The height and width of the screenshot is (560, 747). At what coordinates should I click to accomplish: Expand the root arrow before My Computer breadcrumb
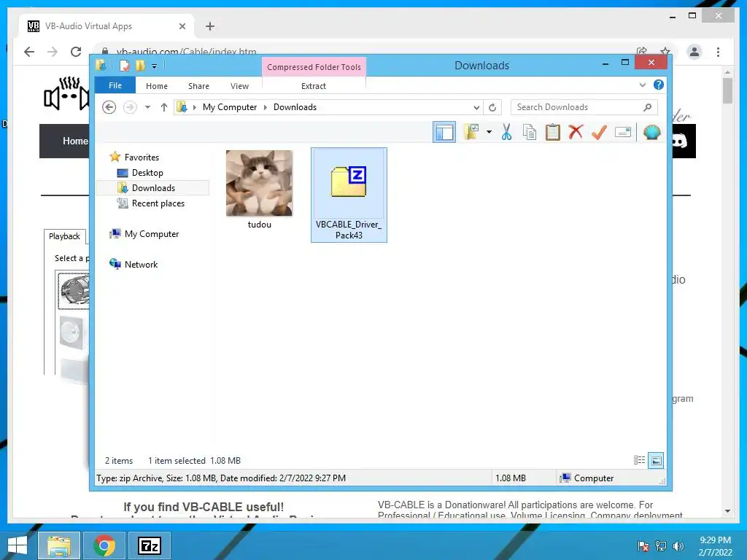coord(194,107)
